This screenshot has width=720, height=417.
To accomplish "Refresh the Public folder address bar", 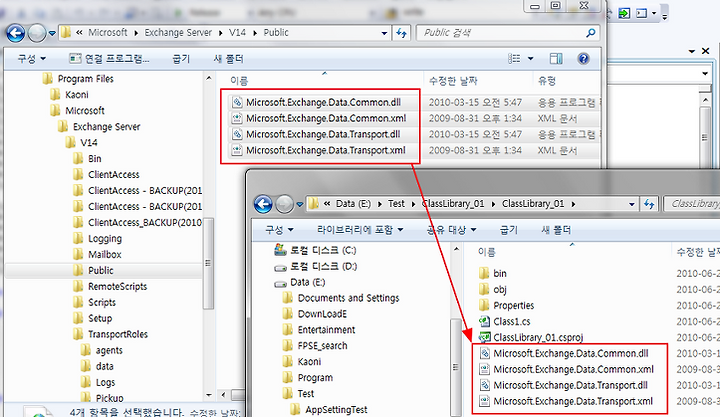I will [401, 33].
